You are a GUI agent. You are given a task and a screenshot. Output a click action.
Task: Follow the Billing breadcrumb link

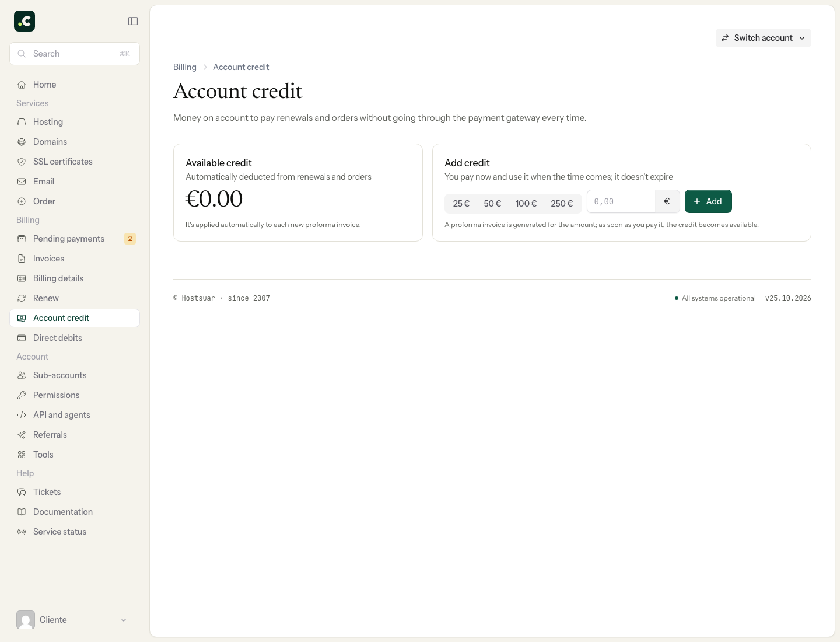point(185,67)
